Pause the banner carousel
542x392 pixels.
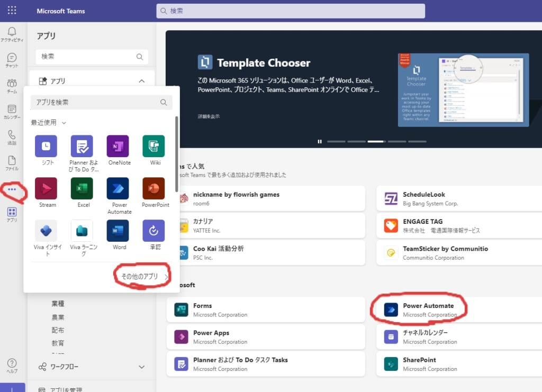click(320, 141)
